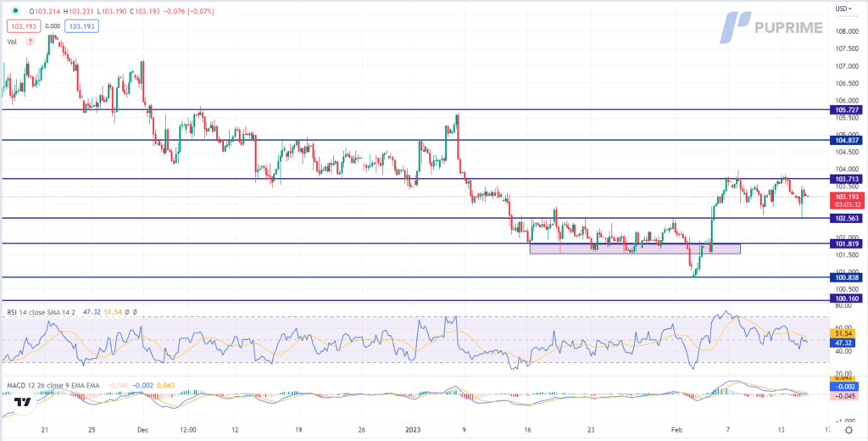Click the low value L103.190
The width and height of the screenshot is (868, 441).
(x=112, y=10)
